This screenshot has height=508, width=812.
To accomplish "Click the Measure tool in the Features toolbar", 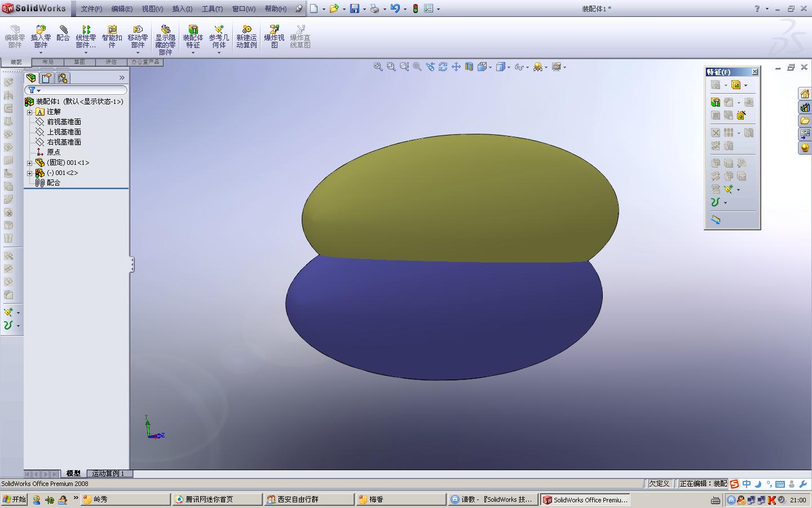I will tap(716, 220).
